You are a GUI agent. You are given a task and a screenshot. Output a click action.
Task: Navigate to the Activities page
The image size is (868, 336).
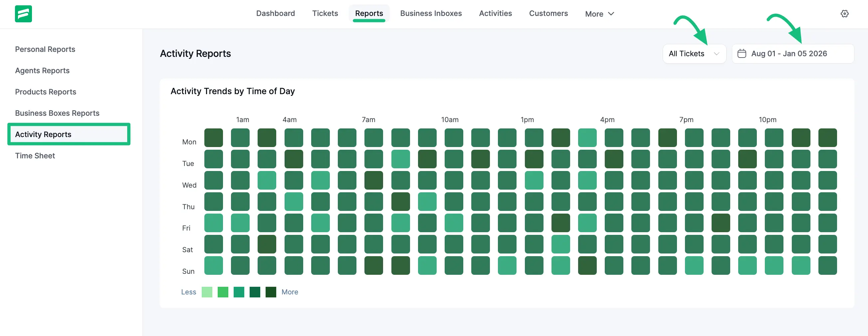pos(495,13)
